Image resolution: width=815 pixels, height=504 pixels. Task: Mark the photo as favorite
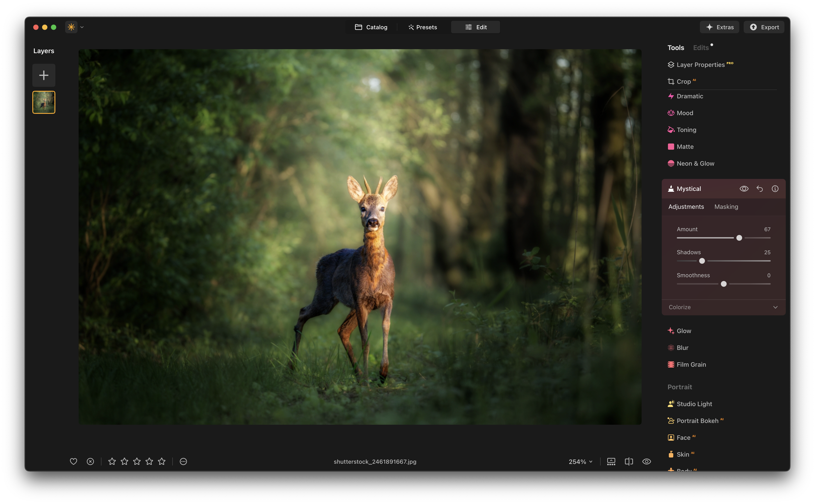[73, 461]
